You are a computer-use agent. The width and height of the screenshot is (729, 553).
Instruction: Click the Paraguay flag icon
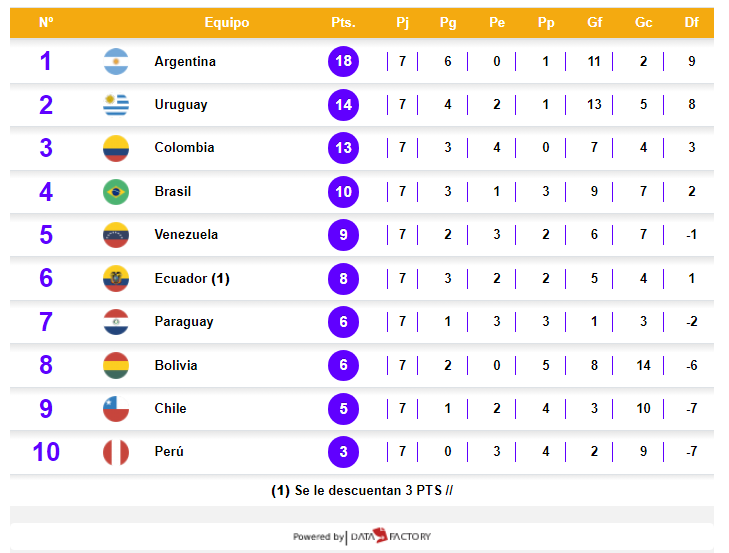tap(116, 322)
